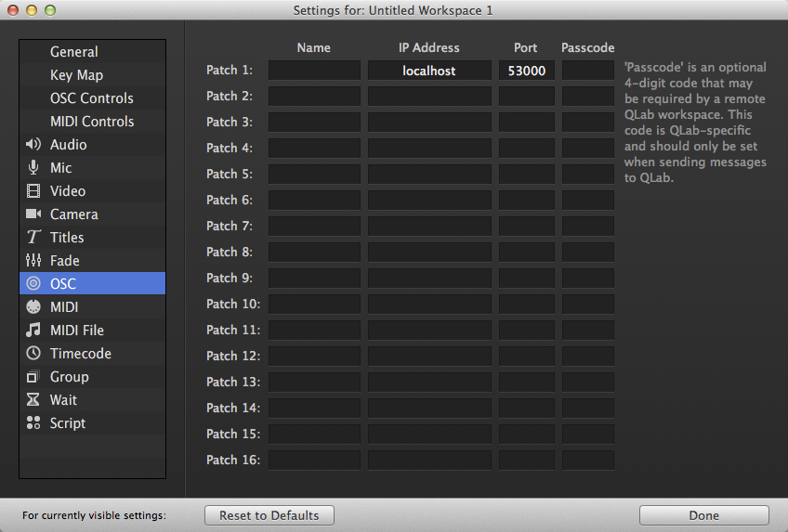Click the Fade sliders icon

pos(33,261)
